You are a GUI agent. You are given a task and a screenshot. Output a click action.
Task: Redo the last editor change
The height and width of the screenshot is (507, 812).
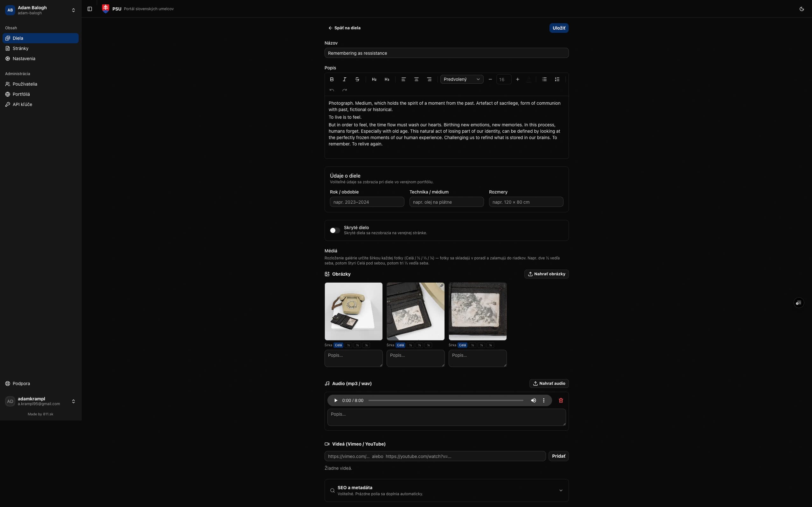(345, 90)
